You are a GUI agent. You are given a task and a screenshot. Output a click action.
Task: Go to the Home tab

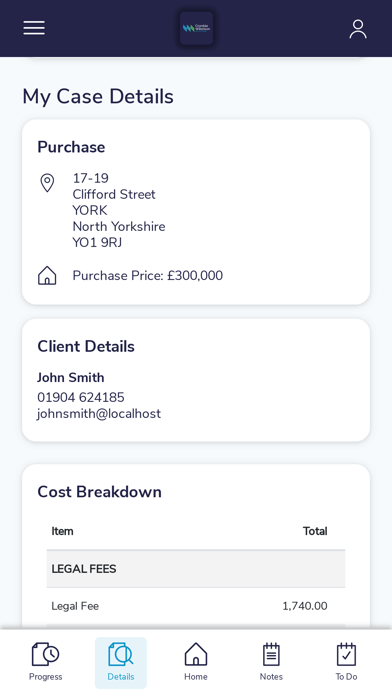[x=196, y=662]
